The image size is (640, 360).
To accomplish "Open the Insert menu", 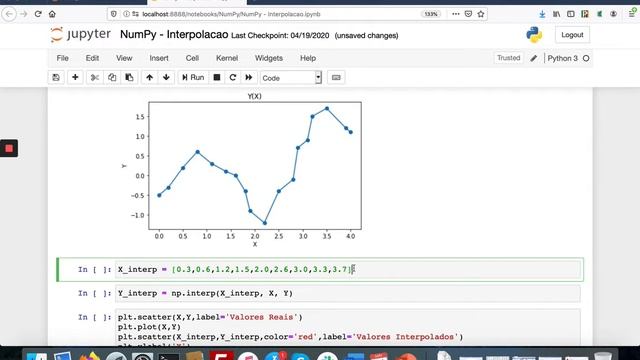I will [159, 58].
